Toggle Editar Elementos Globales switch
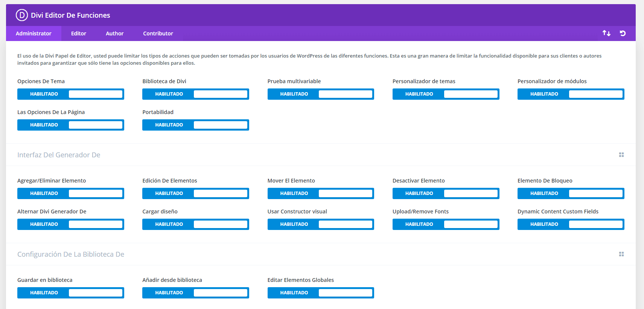 (321, 293)
